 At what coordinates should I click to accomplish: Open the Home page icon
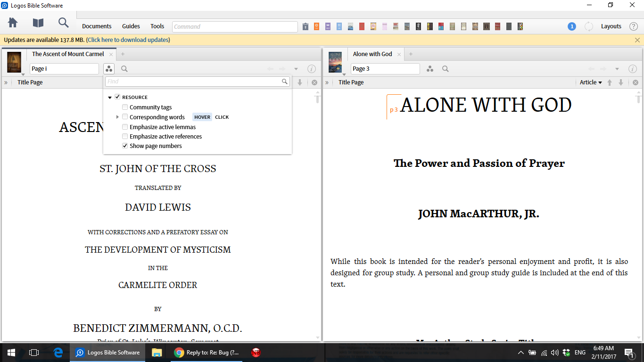13,23
